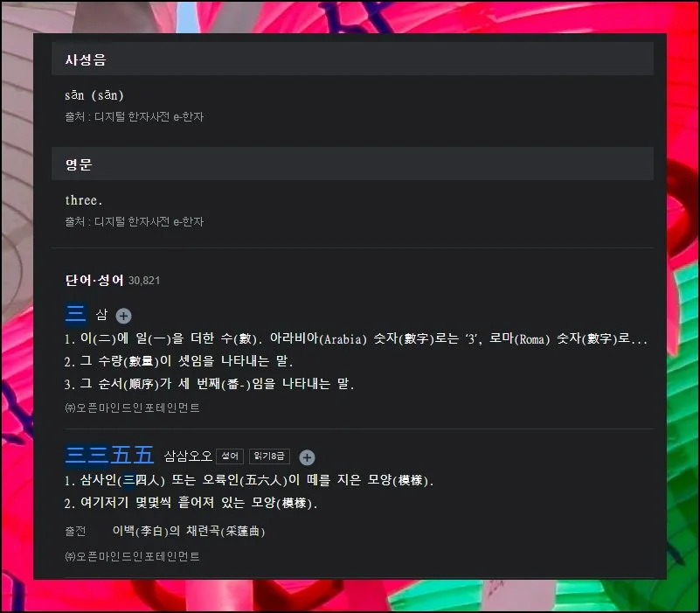Viewport: 700px width, 613px height.
Task: Click the 디지털 한자사전 source under 사성음
Action: click(134, 116)
